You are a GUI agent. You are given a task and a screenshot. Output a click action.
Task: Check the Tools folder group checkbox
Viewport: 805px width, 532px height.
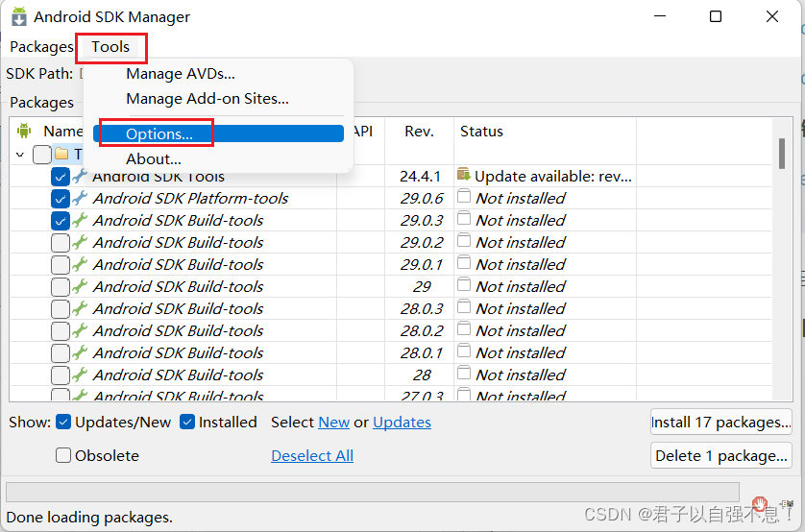(42, 154)
